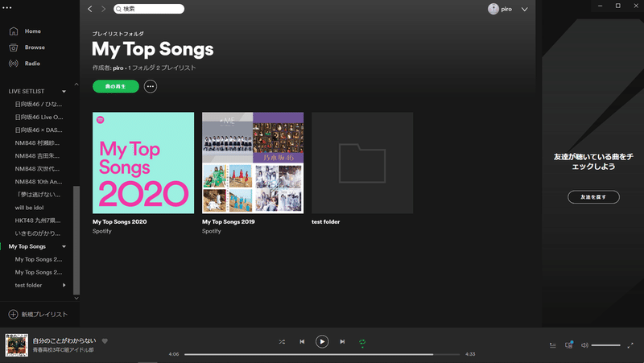
Task: Click the search magnifier icon
Action: 118,9
